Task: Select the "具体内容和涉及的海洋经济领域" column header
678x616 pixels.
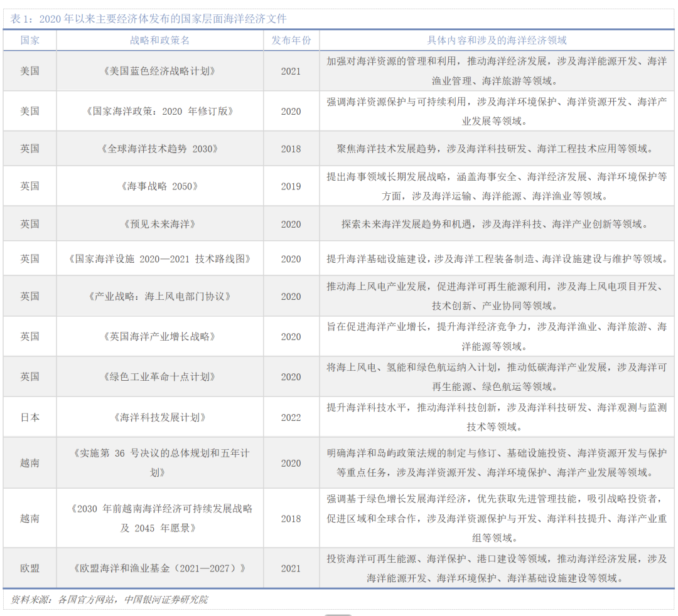Action: click(x=497, y=40)
